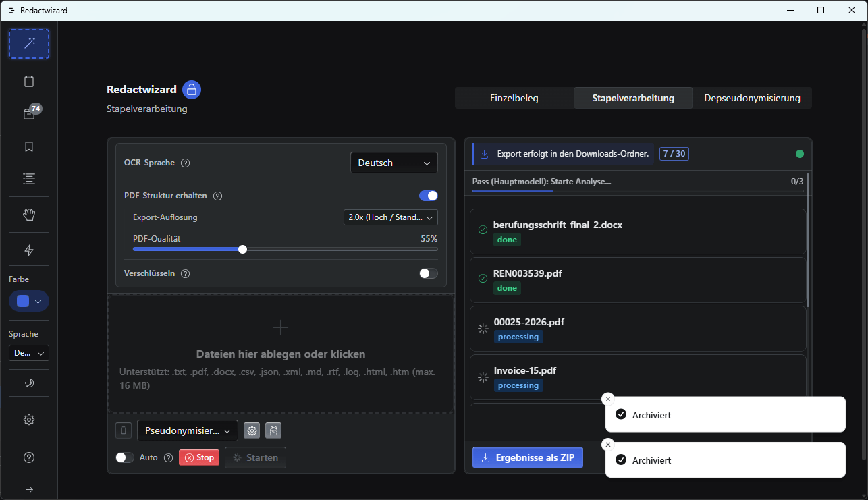
Task: Open pseudonymization settings gear icon
Action: click(x=252, y=430)
